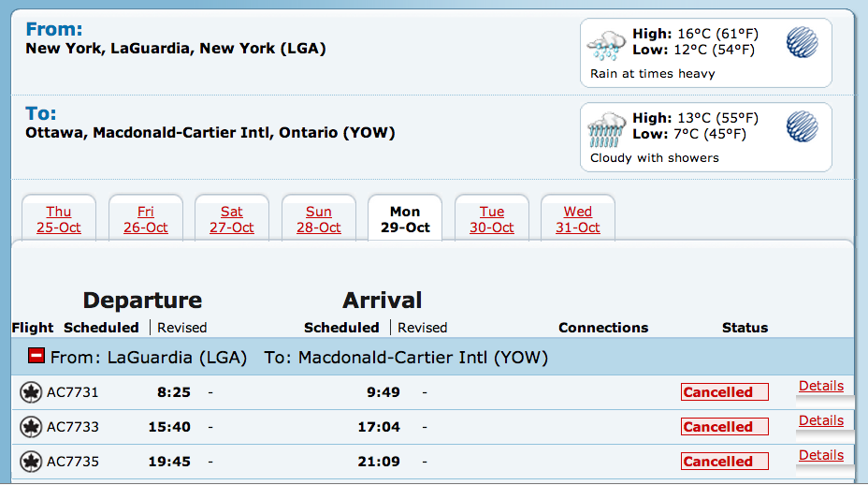Click Cancelled status of flight AC7731

coord(724,392)
